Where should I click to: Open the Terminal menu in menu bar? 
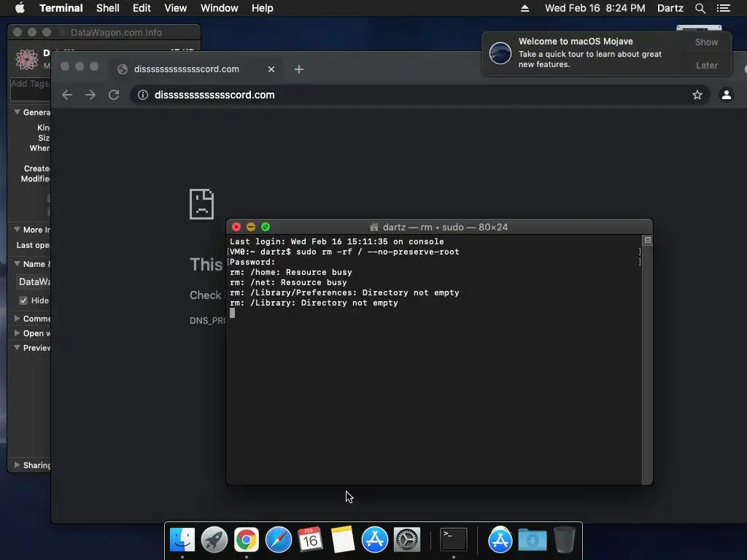click(x=61, y=8)
